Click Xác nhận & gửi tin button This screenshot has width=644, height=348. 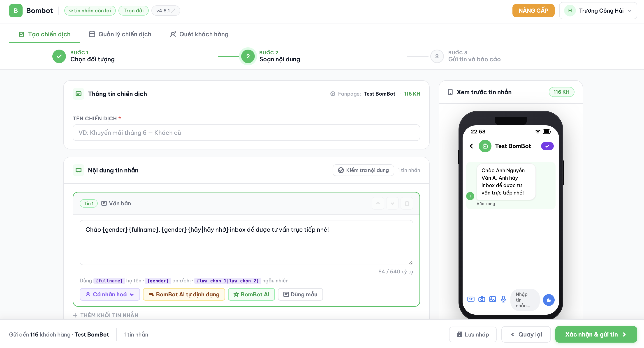596,334
